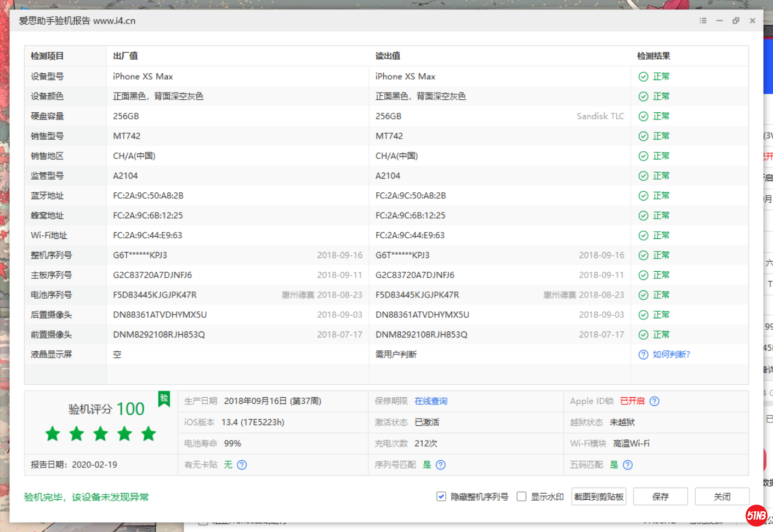The image size is (773, 532).
Task: Click the 正常 checkmark icon for 硬盘容量
Action: (x=643, y=116)
